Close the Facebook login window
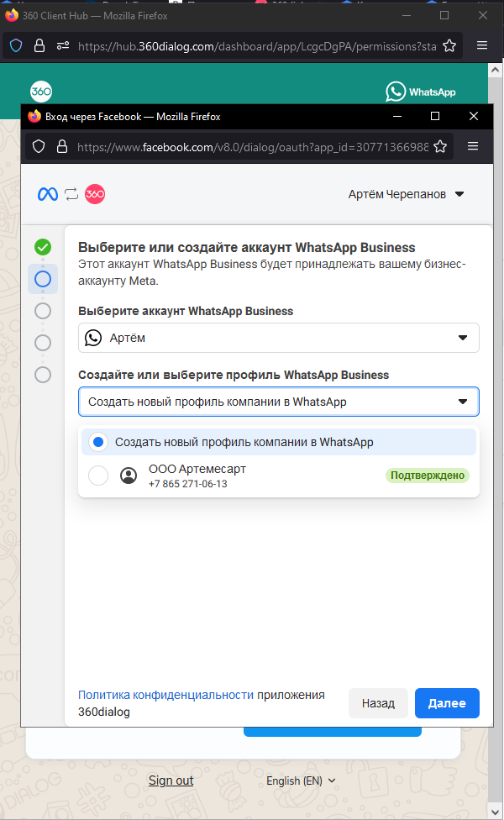The height and width of the screenshot is (820, 504). click(474, 116)
